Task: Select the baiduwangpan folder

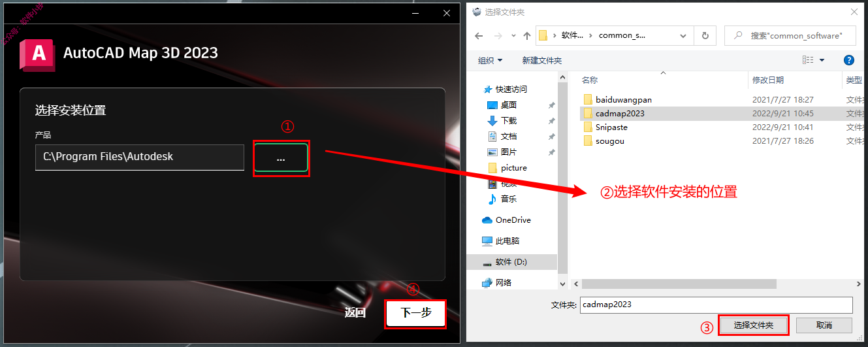Action: pyautogui.click(x=624, y=99)
